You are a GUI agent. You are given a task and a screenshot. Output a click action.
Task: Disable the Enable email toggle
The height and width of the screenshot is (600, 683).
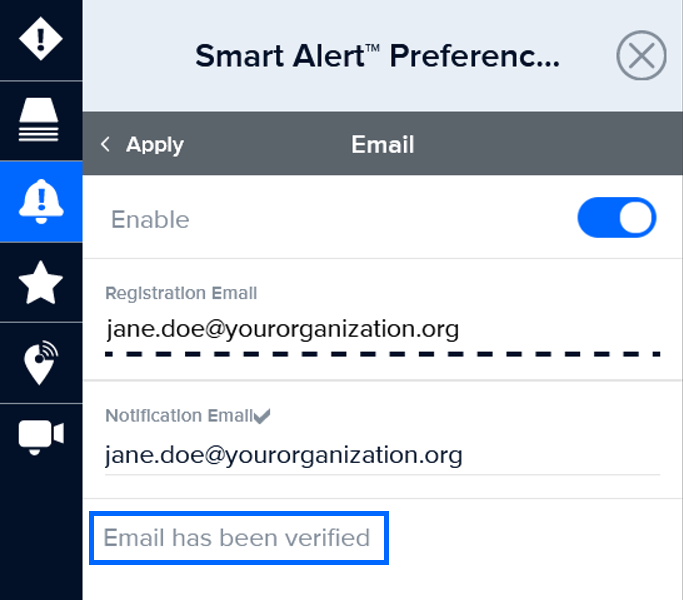click(616, 219)
